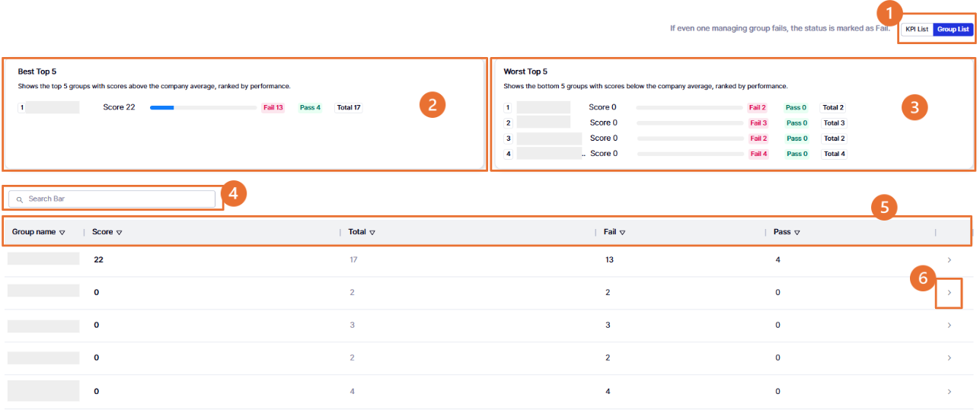Click Fail 13 badge in Best Top 5

(x=273, y=108)
